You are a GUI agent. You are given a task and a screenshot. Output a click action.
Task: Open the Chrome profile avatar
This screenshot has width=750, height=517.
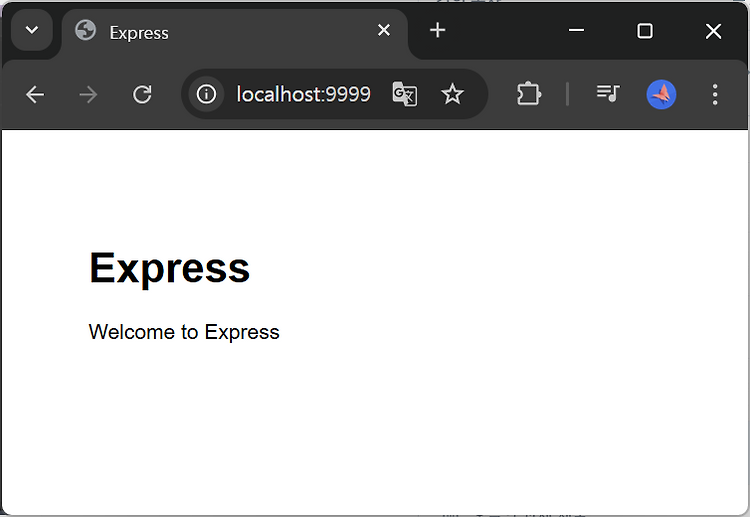click(661, 94)
